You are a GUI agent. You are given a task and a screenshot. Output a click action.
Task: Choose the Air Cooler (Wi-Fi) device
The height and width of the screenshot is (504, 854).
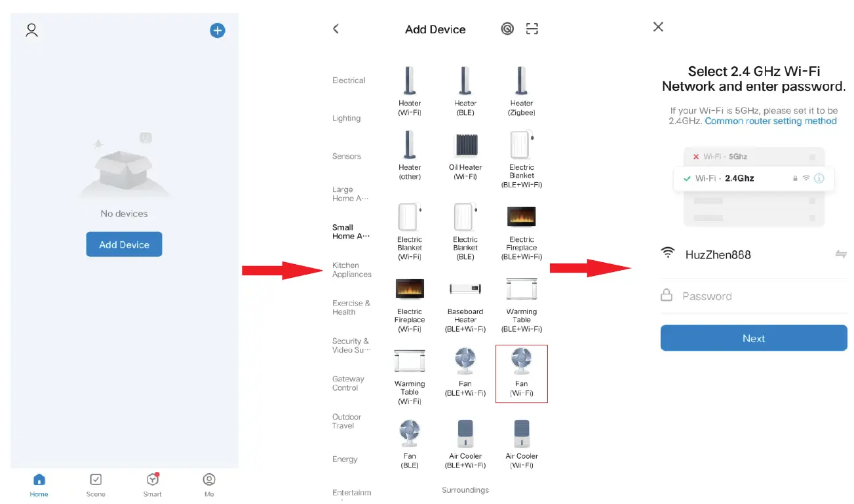tap(522, 444)
